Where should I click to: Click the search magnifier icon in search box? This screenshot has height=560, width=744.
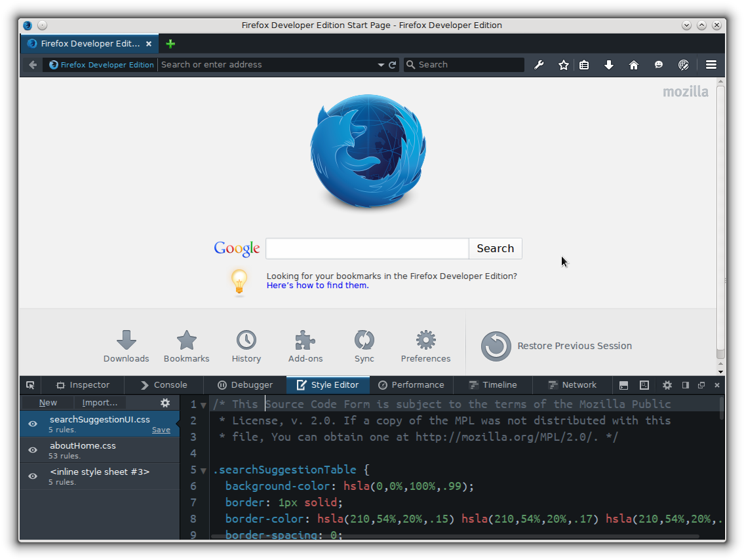[x=410, y=65]
